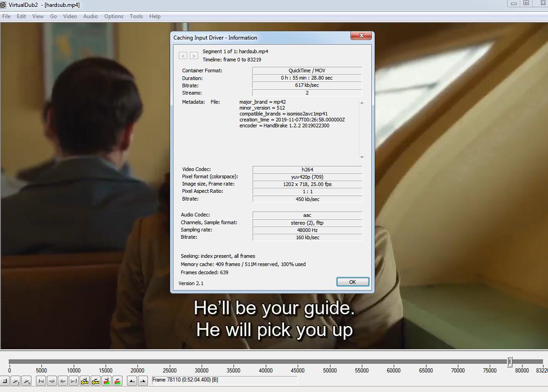Jump to the start of the video
Screen dimensions: 548x392
click(x=41, y=381)
